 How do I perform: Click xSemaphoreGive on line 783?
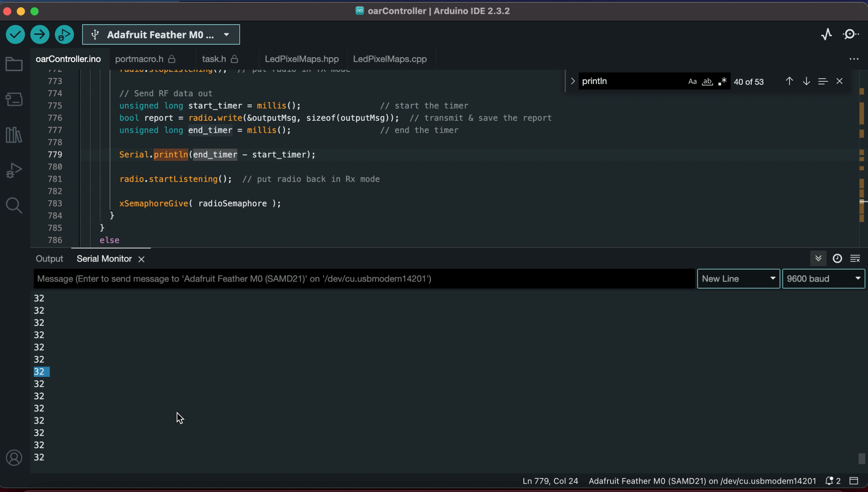(154, 204)
